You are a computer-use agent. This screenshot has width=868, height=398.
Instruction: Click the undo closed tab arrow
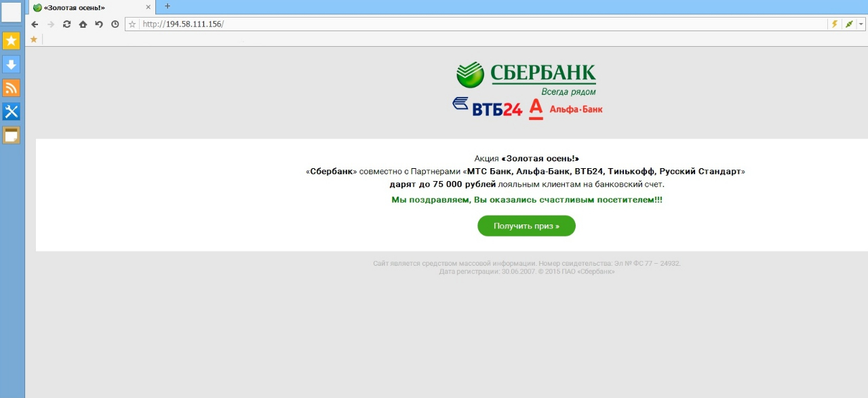click(x=99, y=24)
